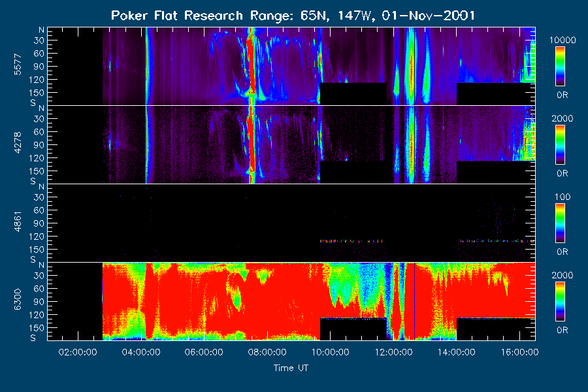Click the 08:00:00 time tick label
The image size is (588, 392).
point(267,352)
